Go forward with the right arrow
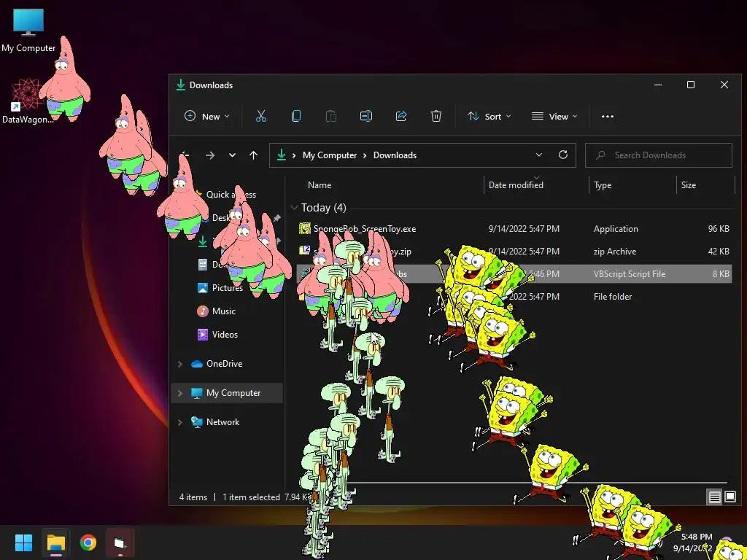This screenshot has width=747, height=560. tap(209, 155)
